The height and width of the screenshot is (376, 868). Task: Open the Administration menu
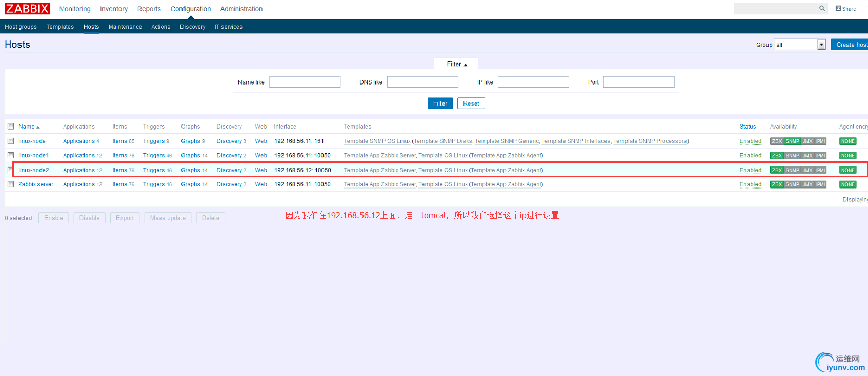241,9
